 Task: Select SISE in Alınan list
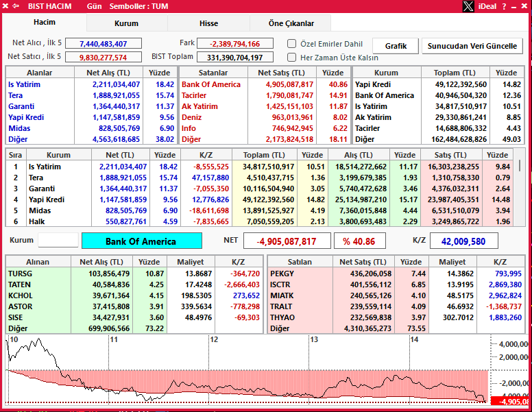coord(16,317)
